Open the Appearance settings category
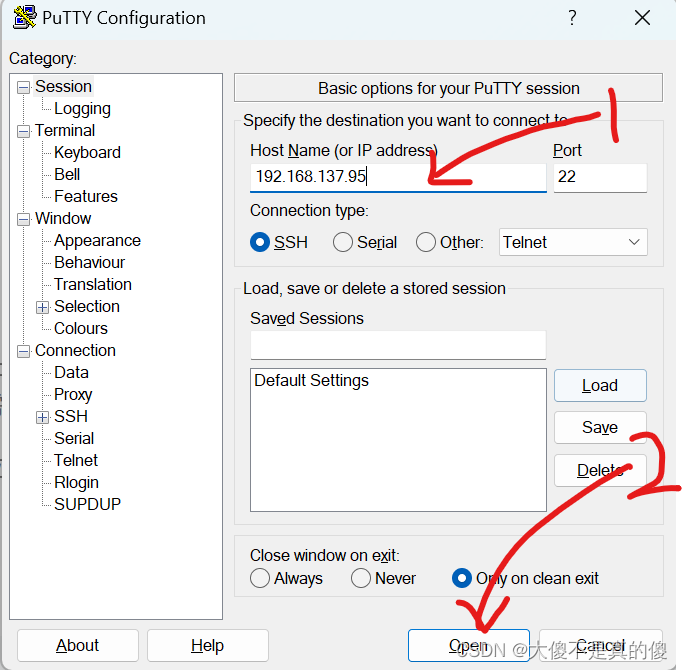The width and height of the screenshot is (682, 670). click(97, 241)
